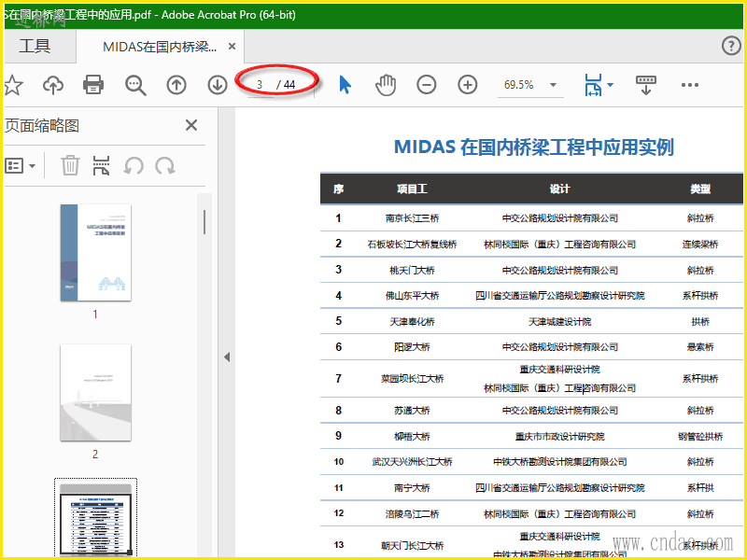Click the document title MIDAS 在国内桥梁工程中应用实例
Image resolution: width=747 pixels, height=560 pixels.
pyautogui.click(x=534, y=147)
